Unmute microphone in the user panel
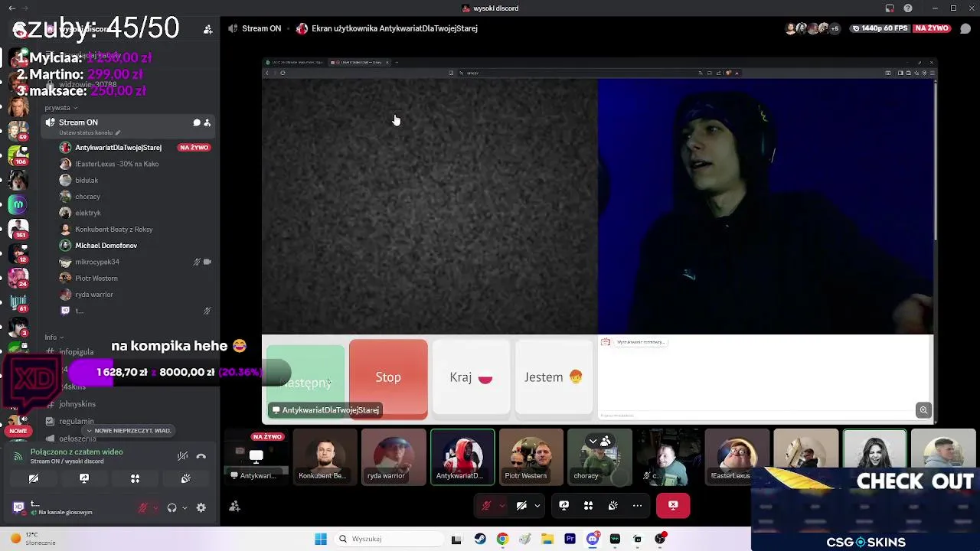Screen dimensions: 980x551 [142, 507]
